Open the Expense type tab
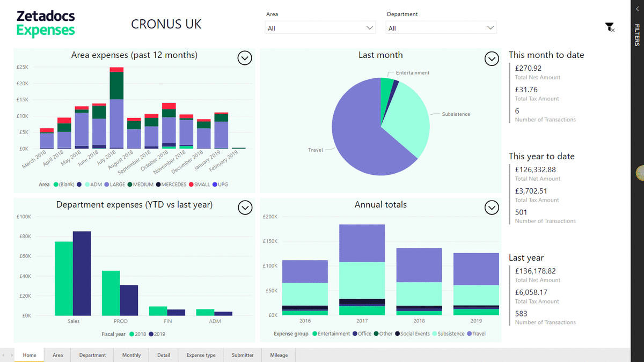The height and width of the screenshot is (362, 644). click(200, 354)
